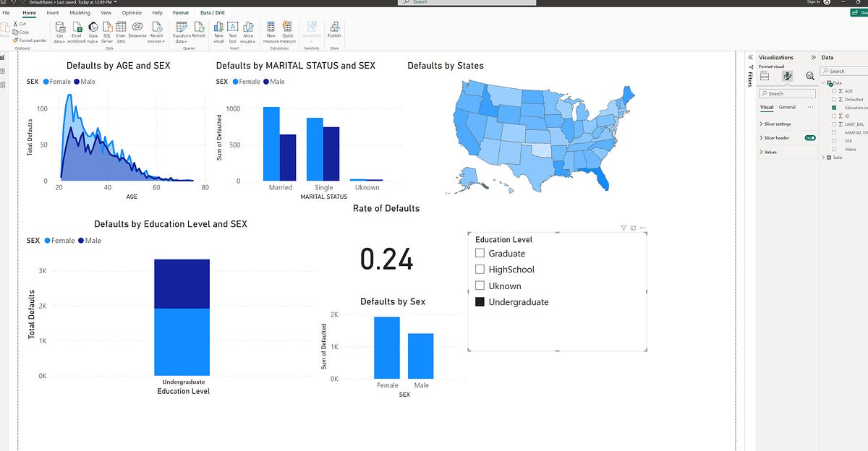868x451 pixels.
Task: Check the AGE field in Data pane
Action: (x=833, y=90)
